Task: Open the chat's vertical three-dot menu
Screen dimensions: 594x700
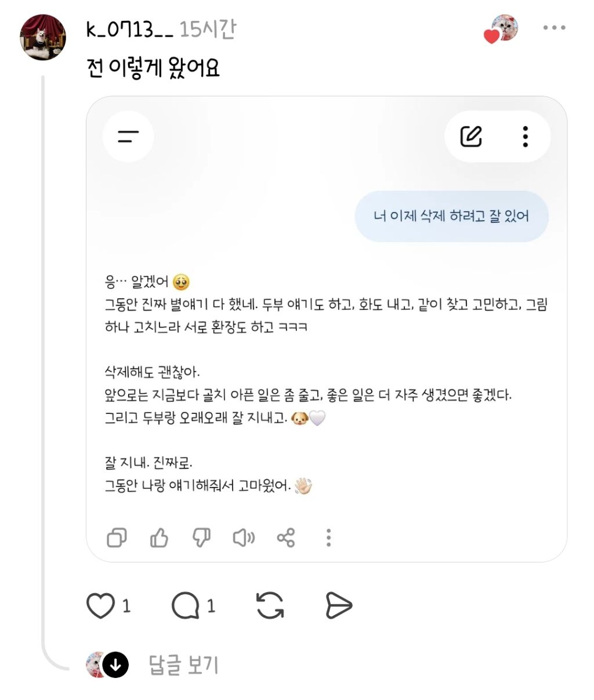Action: pyautogui.click(x=525, y=136)
